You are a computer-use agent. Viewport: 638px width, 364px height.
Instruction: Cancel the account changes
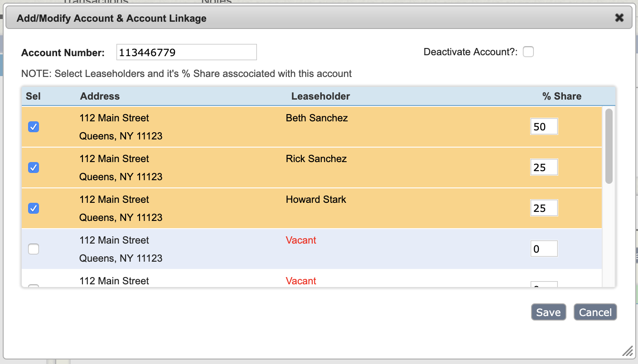click(595, 312)
